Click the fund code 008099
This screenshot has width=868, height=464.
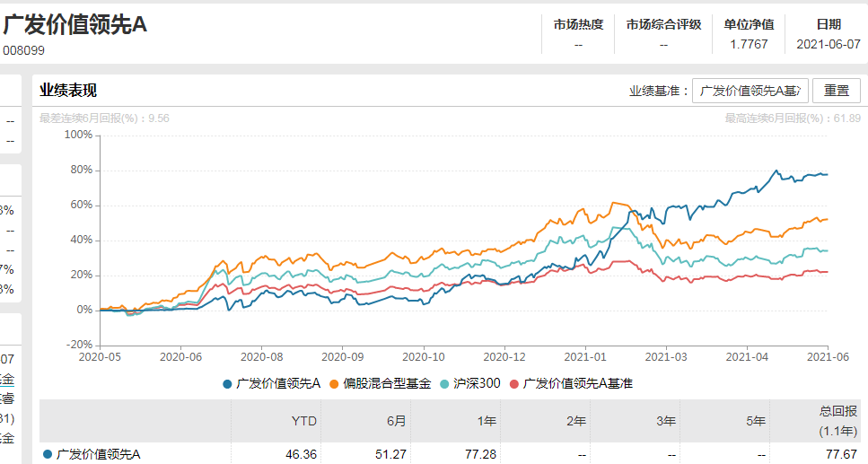[24, 50]
